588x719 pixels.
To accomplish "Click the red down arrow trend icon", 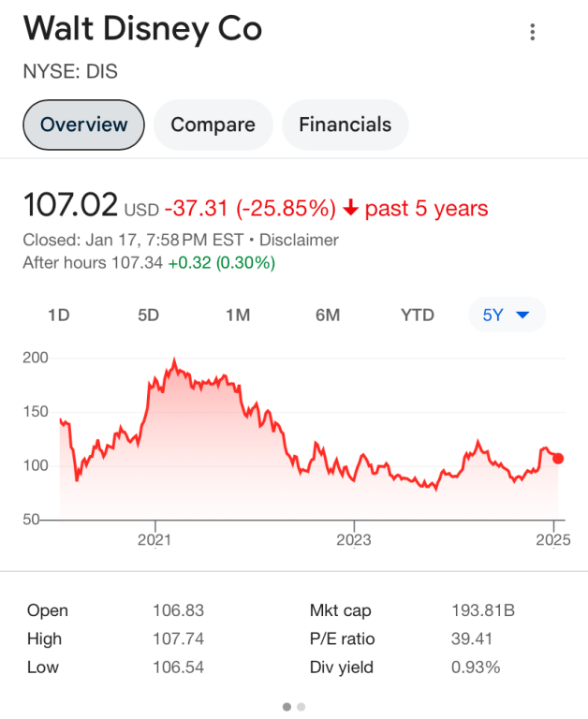I will 351,208.
